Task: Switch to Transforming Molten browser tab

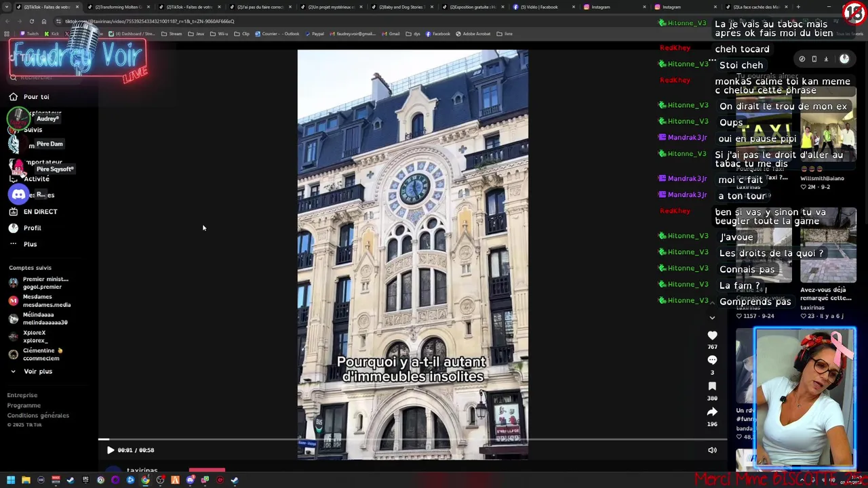Action: click(x=118, y=7)
